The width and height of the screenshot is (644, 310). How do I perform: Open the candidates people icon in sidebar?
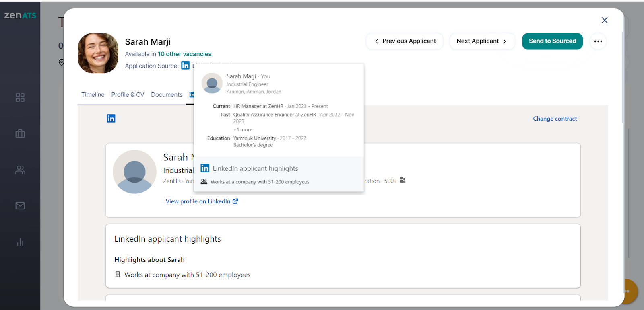(20, 170)
